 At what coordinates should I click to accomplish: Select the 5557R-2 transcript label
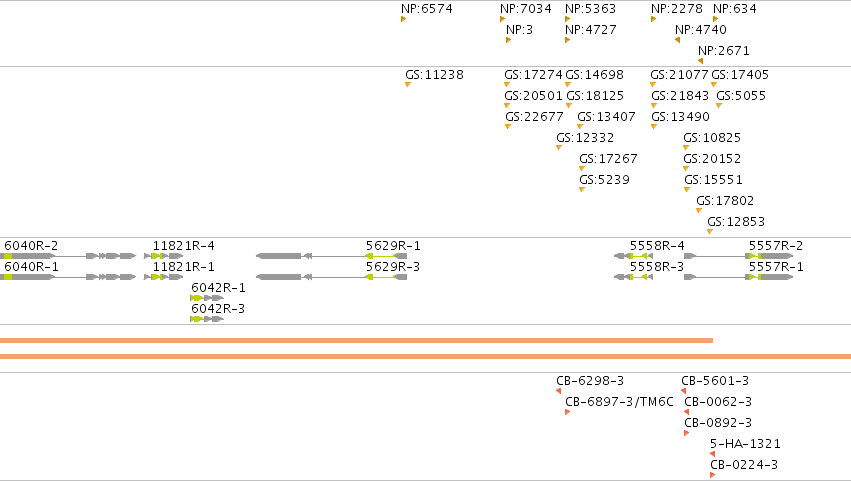[x=776, y=246]
